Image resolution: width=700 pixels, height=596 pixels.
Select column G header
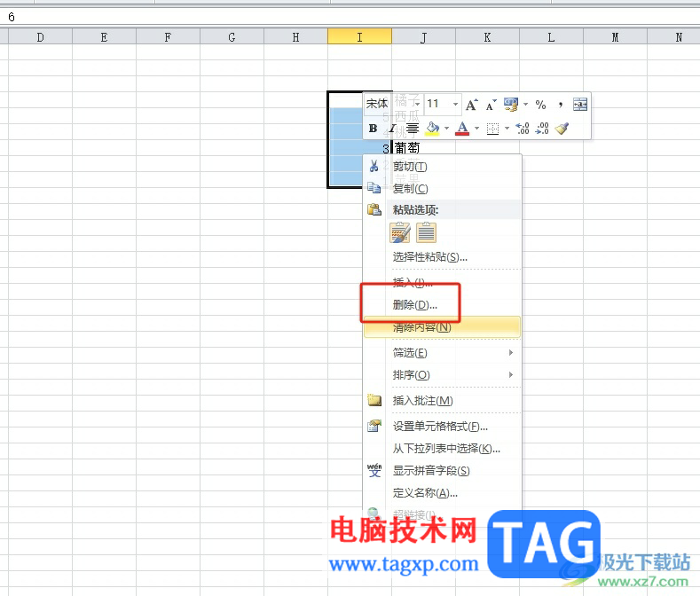(x=232, y=37)
